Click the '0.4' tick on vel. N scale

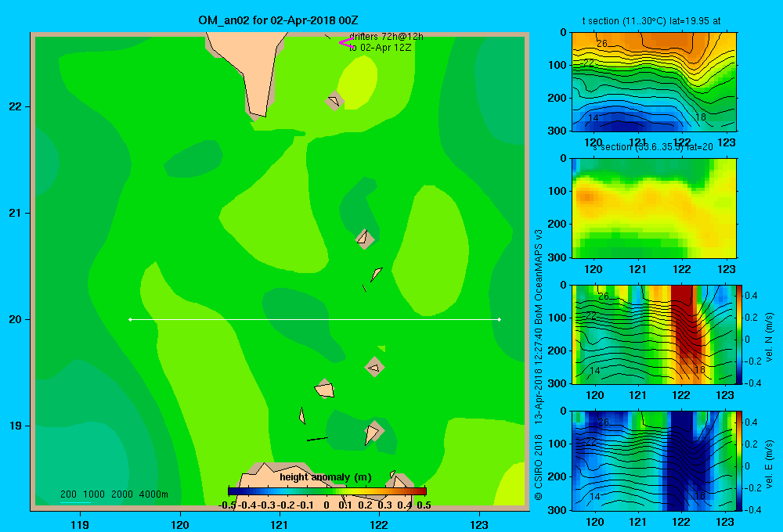751,296
